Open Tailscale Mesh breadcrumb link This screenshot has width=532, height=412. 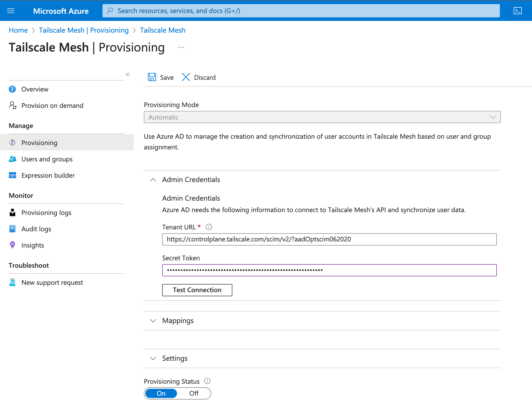163,30
